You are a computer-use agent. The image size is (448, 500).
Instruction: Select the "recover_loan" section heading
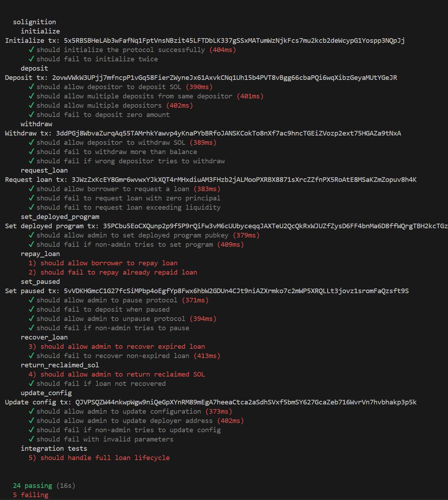44,337
